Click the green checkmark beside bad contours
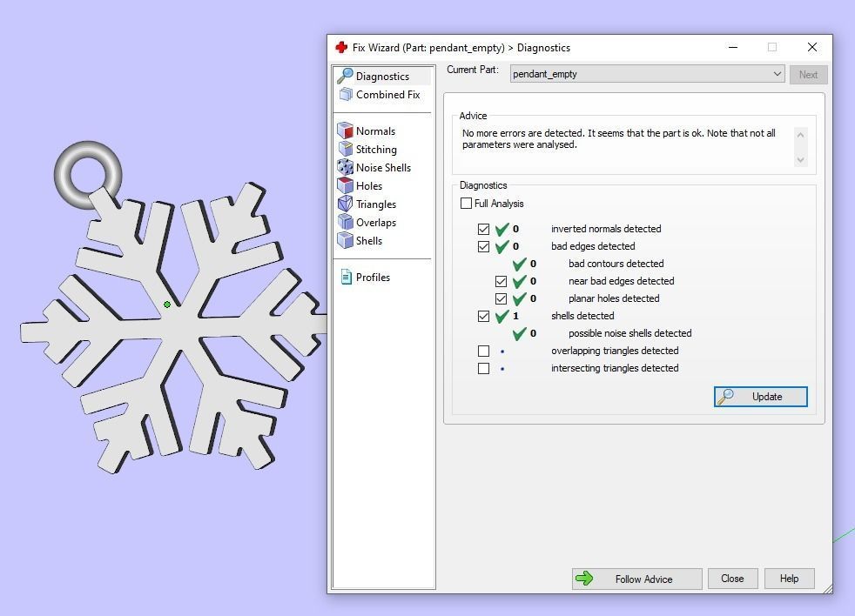855x616 pixels. [519, 264]
